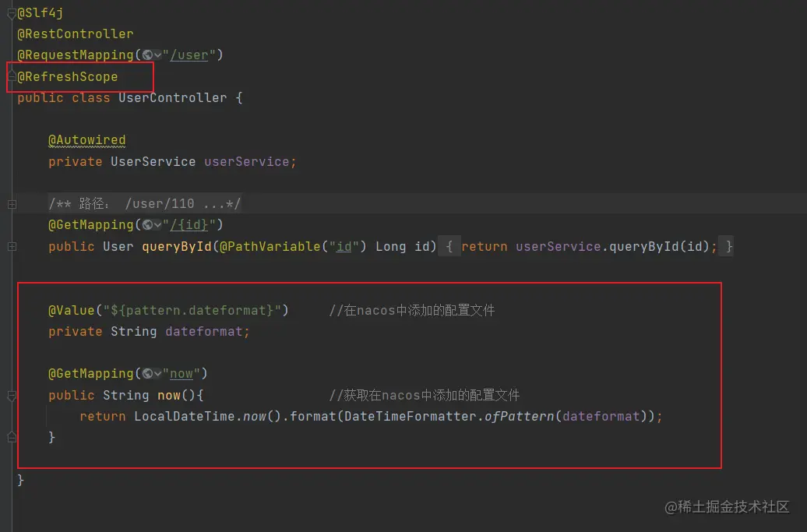Follow the underlined now URL in @GetMapping
807x532 pixels.
(181, 374)
